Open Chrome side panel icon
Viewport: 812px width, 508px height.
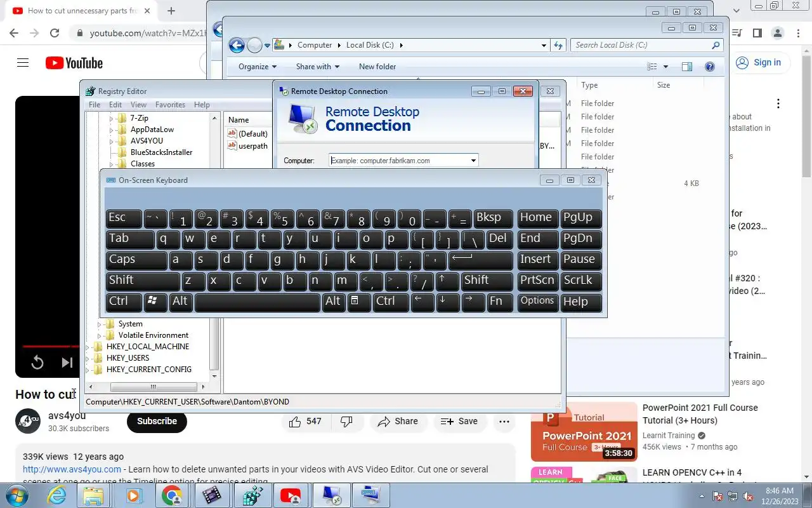757,33
